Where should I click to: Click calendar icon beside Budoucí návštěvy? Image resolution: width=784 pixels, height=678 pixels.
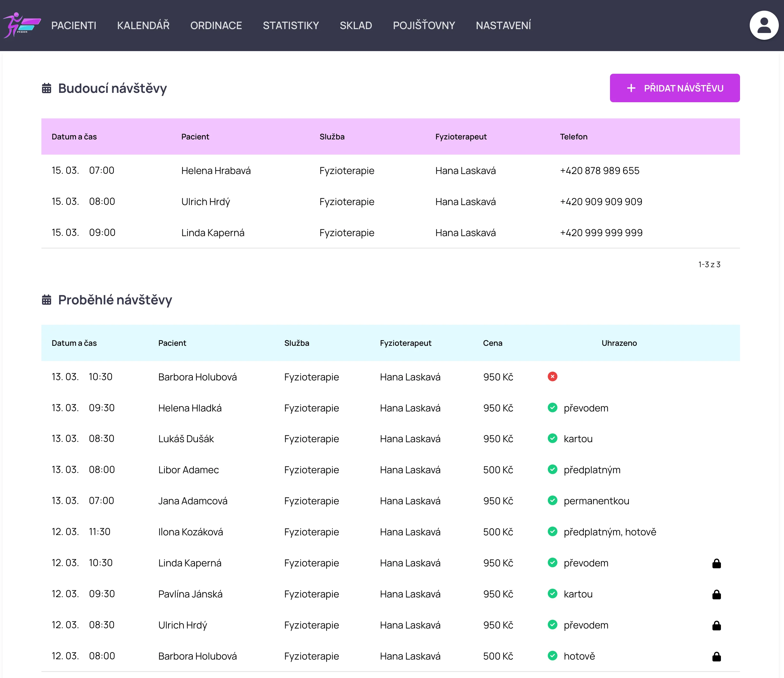click(x=46, y=88)
